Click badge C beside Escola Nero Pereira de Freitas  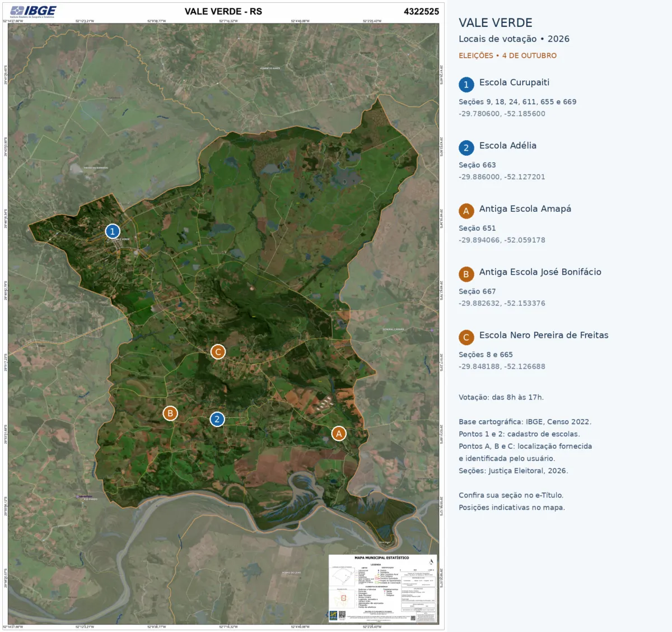point(466,338)
